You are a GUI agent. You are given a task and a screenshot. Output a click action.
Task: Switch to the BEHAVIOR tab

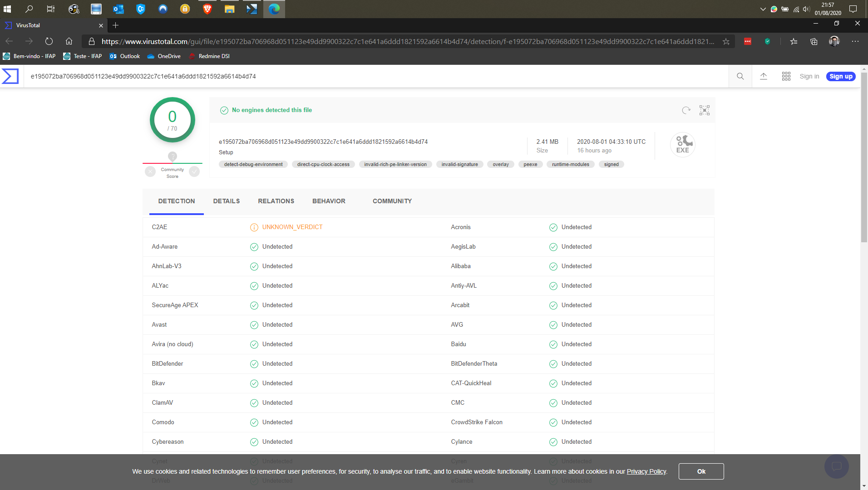329,201
